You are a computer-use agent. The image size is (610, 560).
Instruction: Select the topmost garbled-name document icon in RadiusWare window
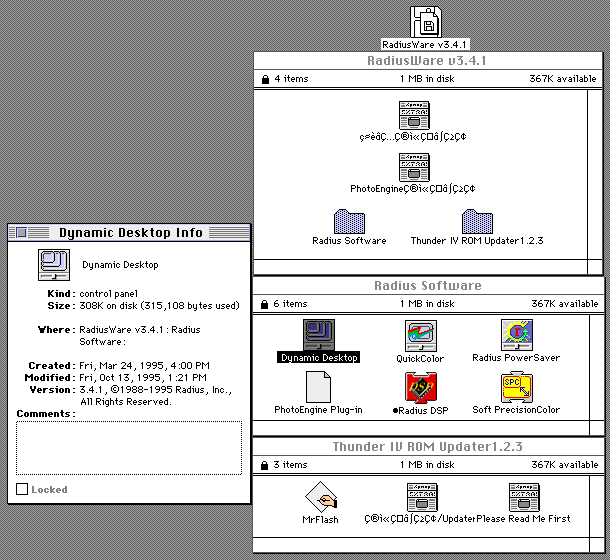pyautogui.click(x=414, y=115)
